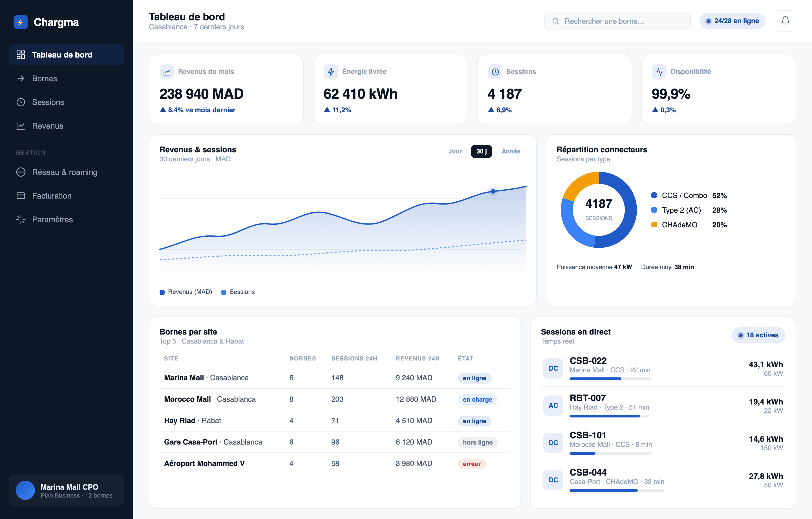
Task: Click the Marina Mall CPO avatar
Action: tap(25, 490)
